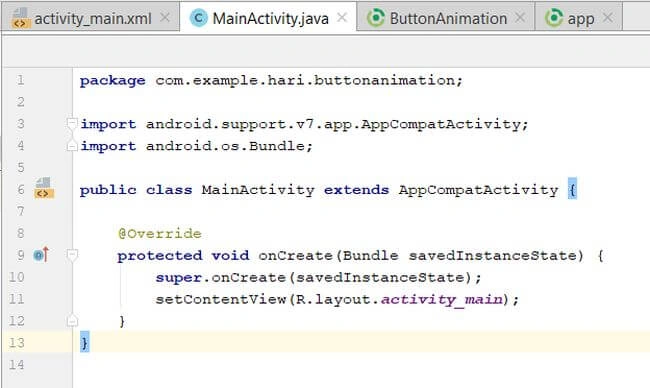This screenshot has width=650, height=388.
Task: Click com.example.hari.buttonanimation package name
Action: pos(305,80)
